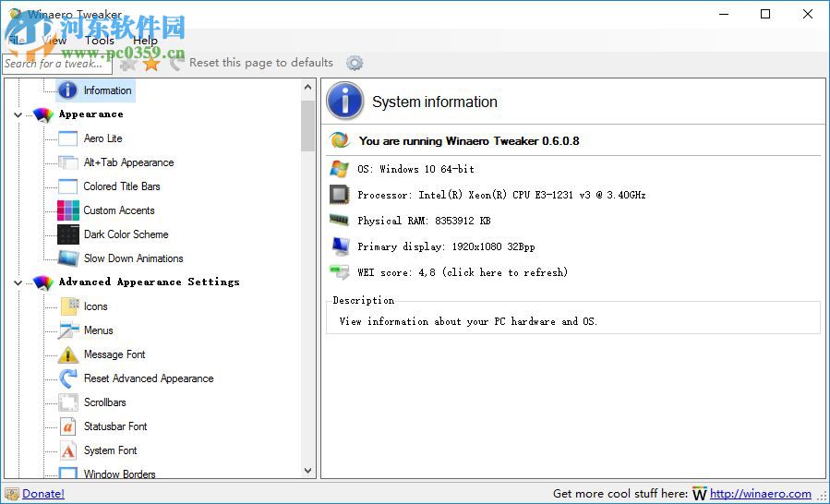Click Primary display 1920x1080 text
Screen dimensions: 830x504
pos(446,246)
